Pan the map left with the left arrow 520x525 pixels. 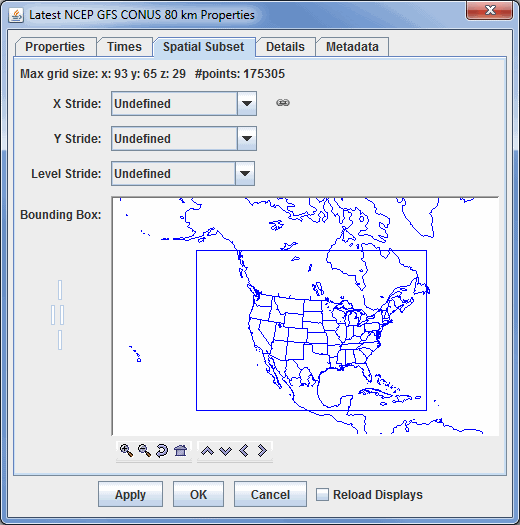(244, 451)
